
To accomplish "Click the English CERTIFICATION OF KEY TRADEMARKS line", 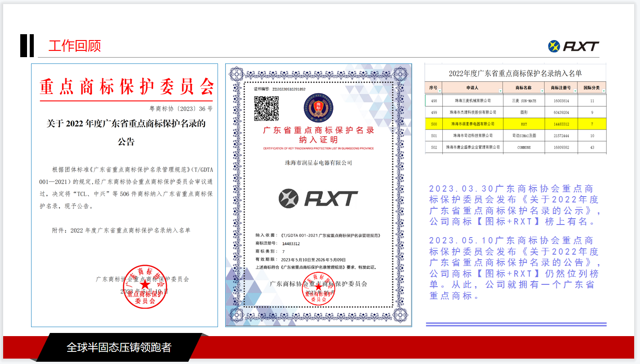I will click(318, 148).
